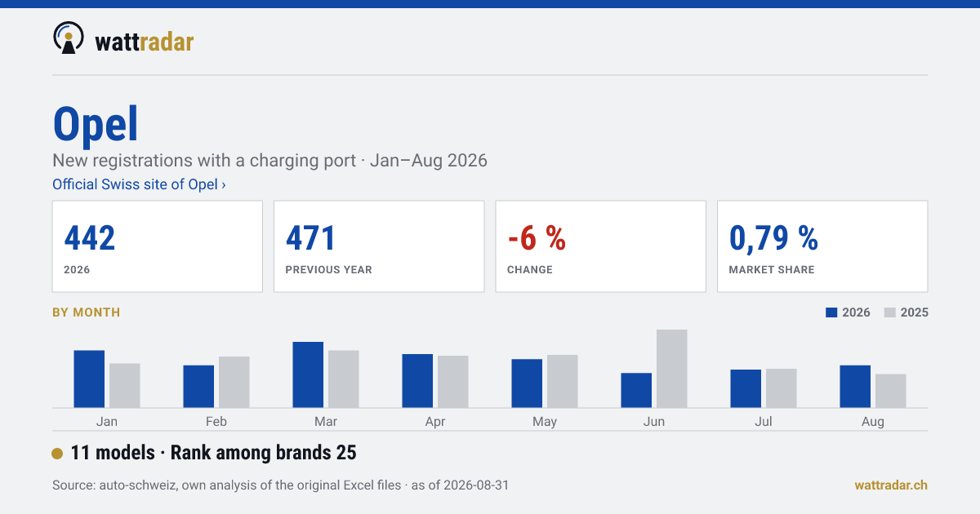This screenshot has height=514, width=980.
Task: Click the Jun axis label
Action: coord(654,422)
